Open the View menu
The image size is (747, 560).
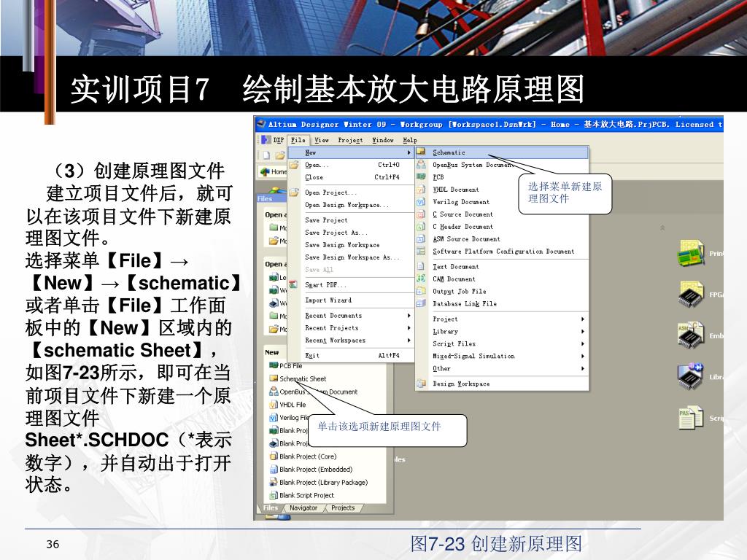click(x=322, y=140)
